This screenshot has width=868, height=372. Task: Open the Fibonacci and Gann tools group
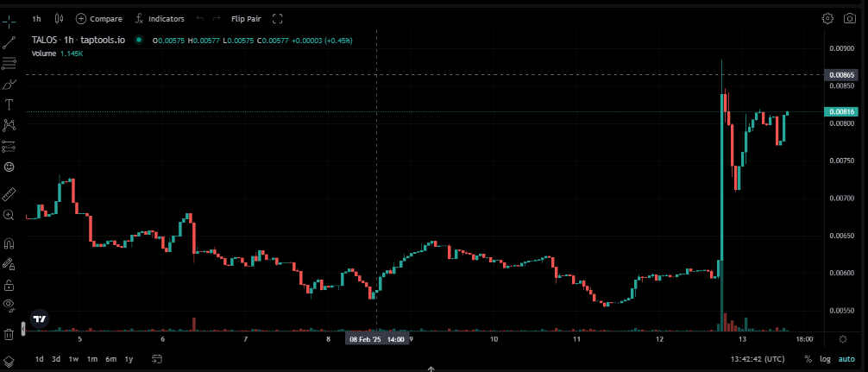(9, 64)
